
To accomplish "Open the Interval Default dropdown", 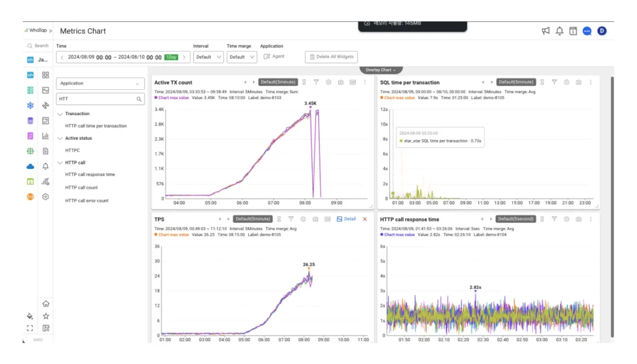I will (208, 57).
